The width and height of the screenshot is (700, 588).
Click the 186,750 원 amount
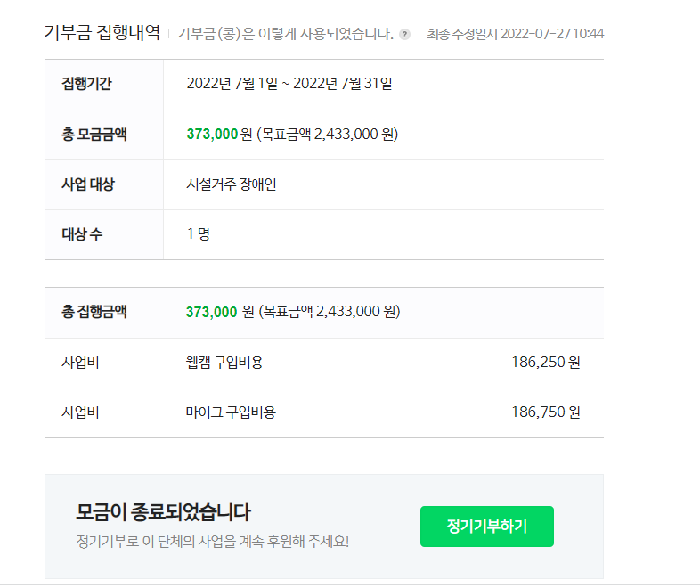(546, 412)
